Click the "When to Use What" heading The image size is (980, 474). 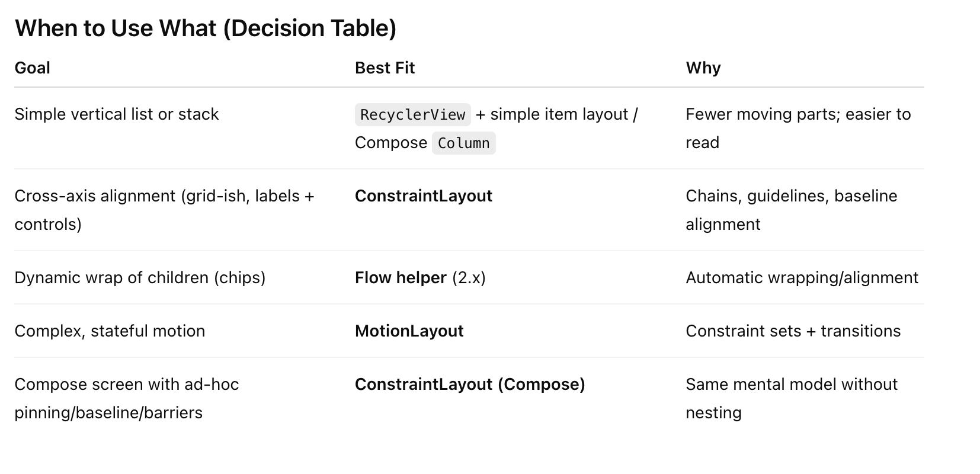point(205,28)
